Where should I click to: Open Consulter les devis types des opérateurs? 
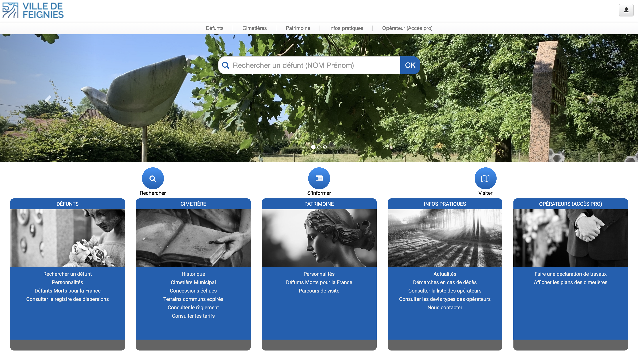tap(445, 299)
